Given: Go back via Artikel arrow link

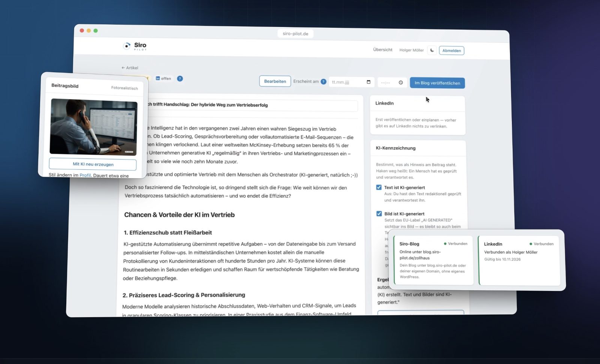Looking at the screenshot, I should click(x=130, y=68).
